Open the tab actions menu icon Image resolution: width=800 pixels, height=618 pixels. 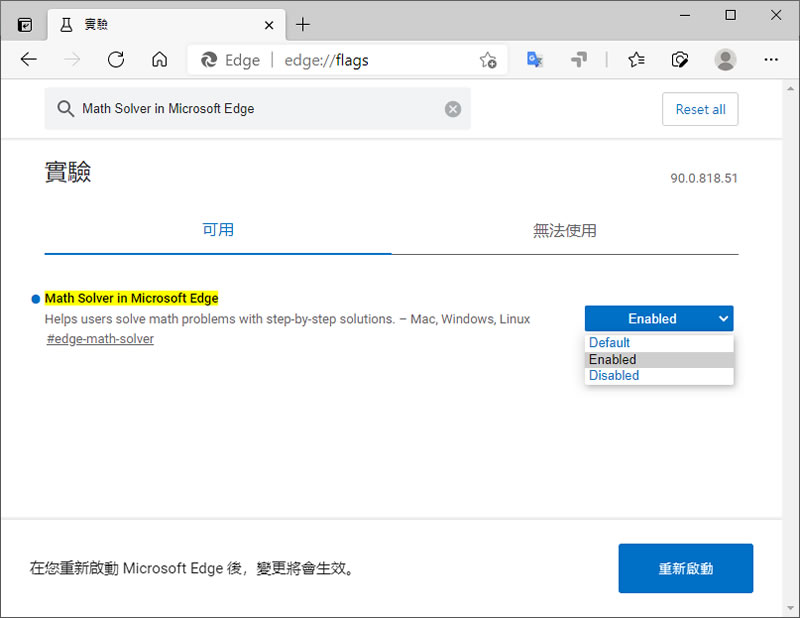point(24,24)
